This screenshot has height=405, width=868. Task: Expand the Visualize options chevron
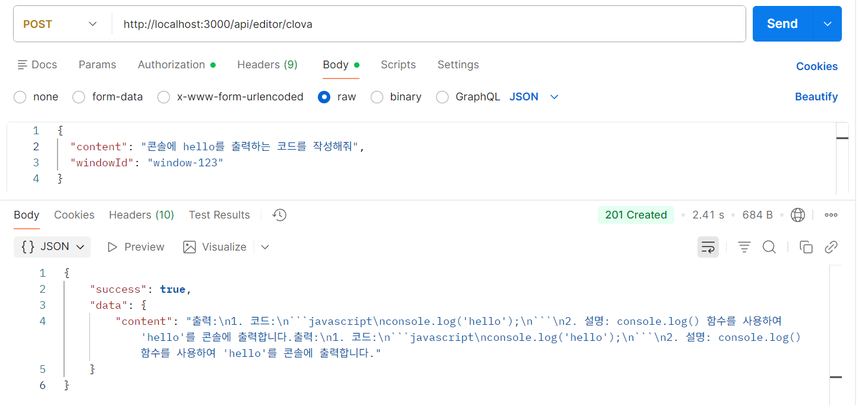tap(265, 247)
